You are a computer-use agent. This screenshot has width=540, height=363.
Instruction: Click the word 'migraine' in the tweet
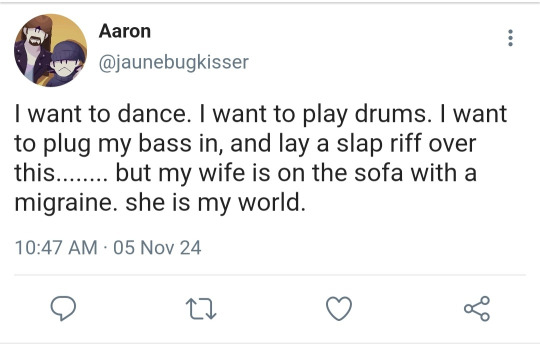click(61, 203)
